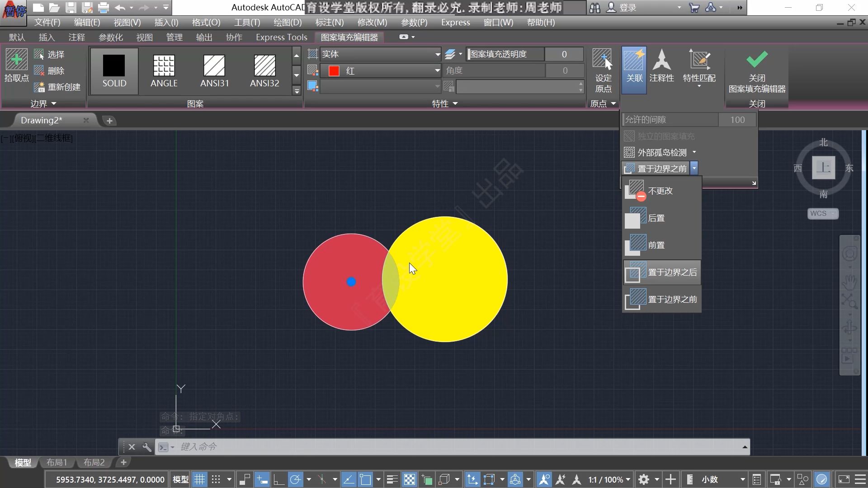Click the transparency value box showing 0

(564, 54)
